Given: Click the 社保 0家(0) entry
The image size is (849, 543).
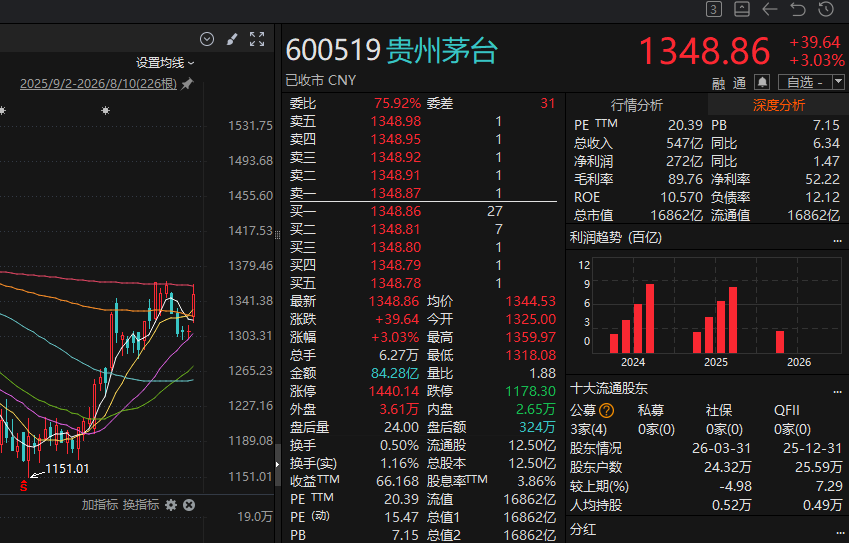Looking at the screenshot, I should (724, 429).
